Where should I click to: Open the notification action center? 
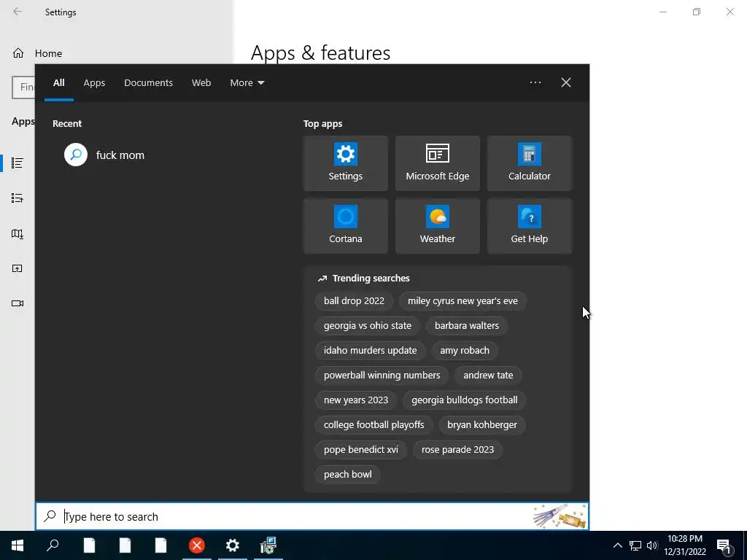[724, 546]
